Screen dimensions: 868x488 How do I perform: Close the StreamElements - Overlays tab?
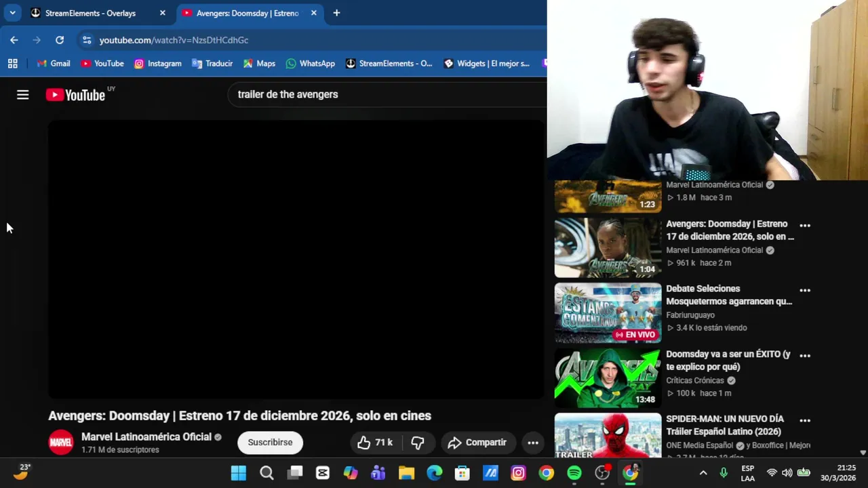[163, 13]
